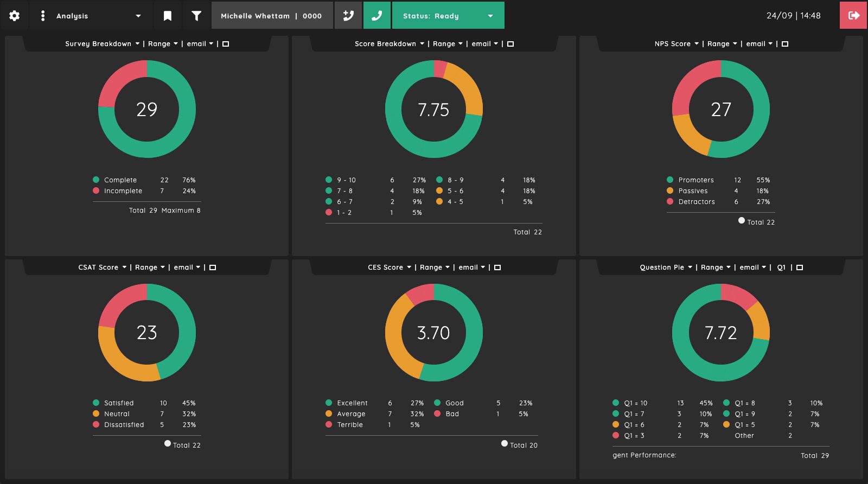868x484 pixels.
Task: Click the green Complete legend color dot
Action: click(x=96, y=180)
